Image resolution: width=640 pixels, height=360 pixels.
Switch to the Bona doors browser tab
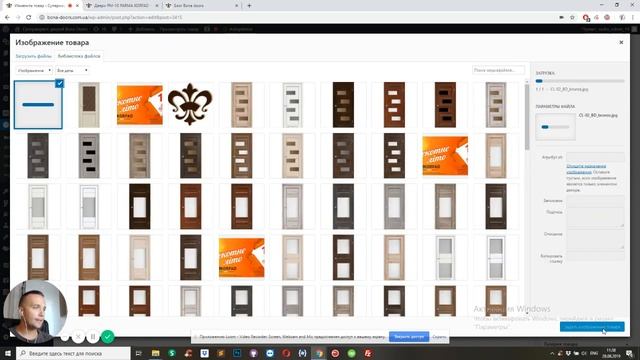click(x=201, y=6)
